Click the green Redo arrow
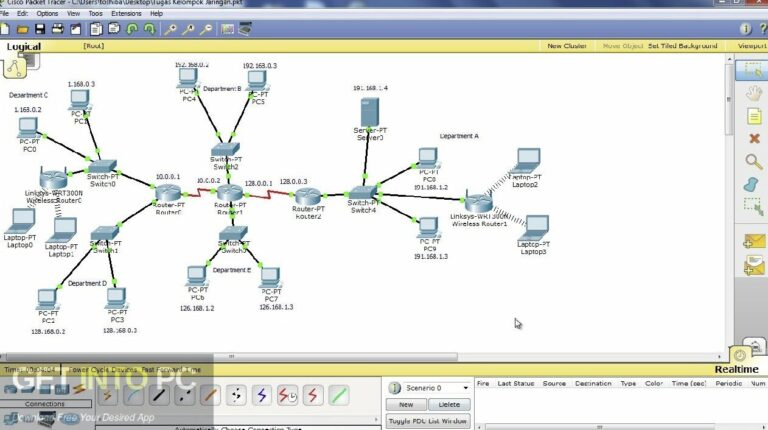 (150, 29)
